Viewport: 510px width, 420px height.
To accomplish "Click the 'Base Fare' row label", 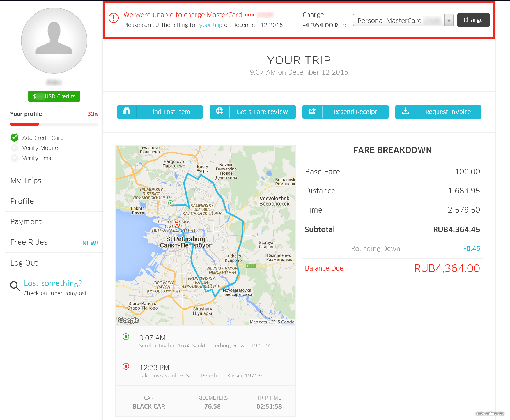I will click(x=323, y=172).
